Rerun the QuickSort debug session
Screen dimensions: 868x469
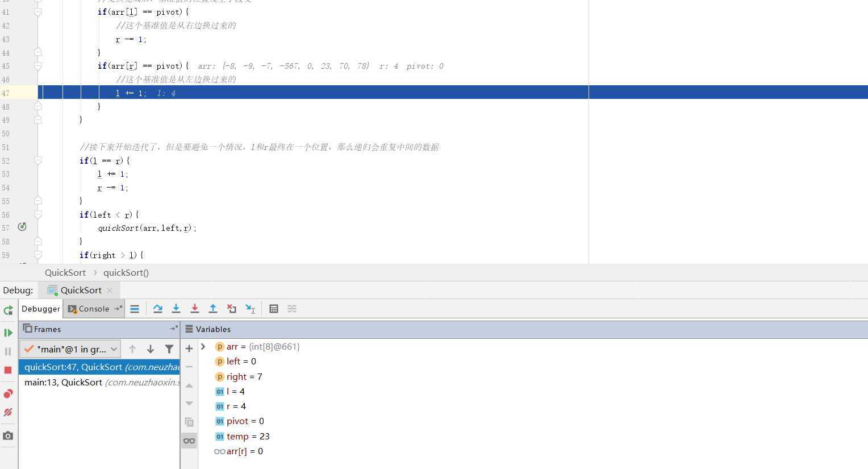tap(8, 310)
